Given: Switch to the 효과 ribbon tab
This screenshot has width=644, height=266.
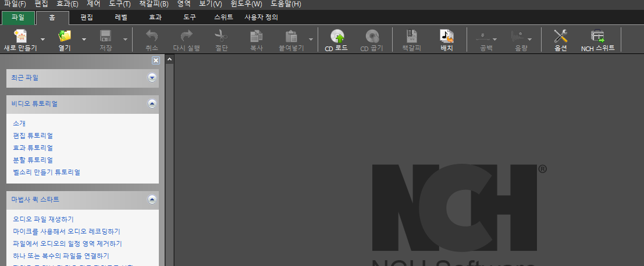Looking at the screenshot, I should click(x=155, y=17).
